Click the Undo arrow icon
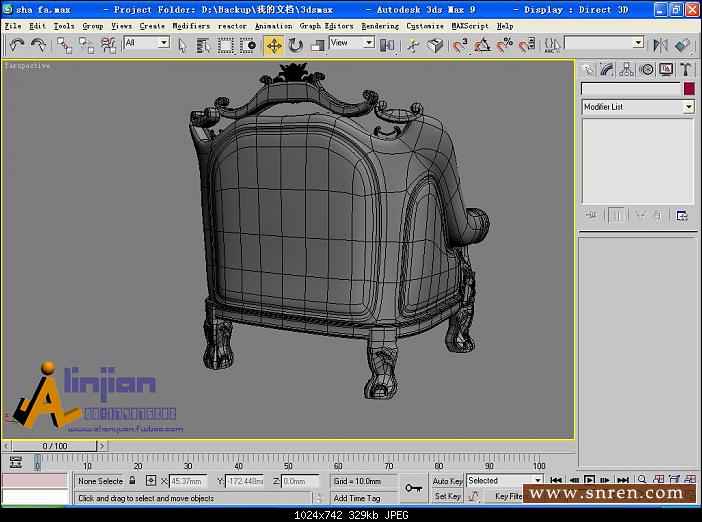 click(x=16, y=45)
